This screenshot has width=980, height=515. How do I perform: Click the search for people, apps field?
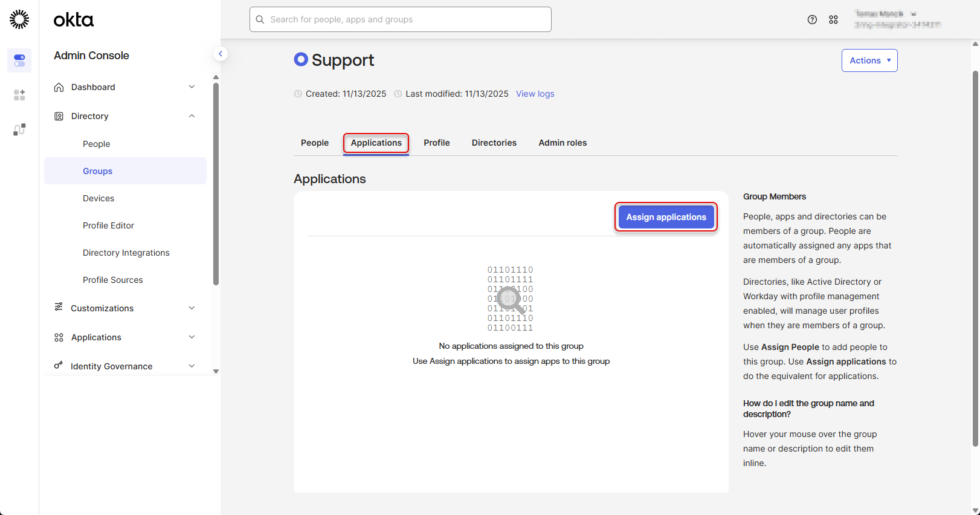click(x=400, y=19)
